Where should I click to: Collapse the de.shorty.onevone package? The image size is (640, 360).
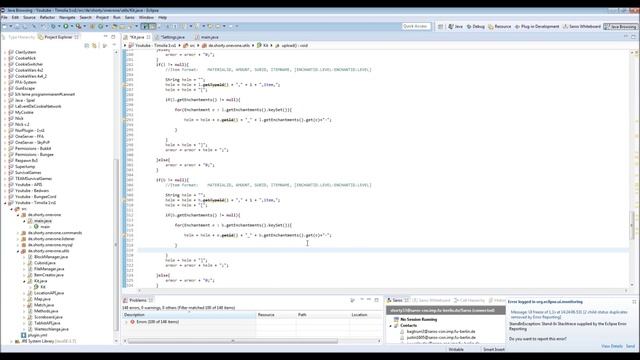click(18, 215)
